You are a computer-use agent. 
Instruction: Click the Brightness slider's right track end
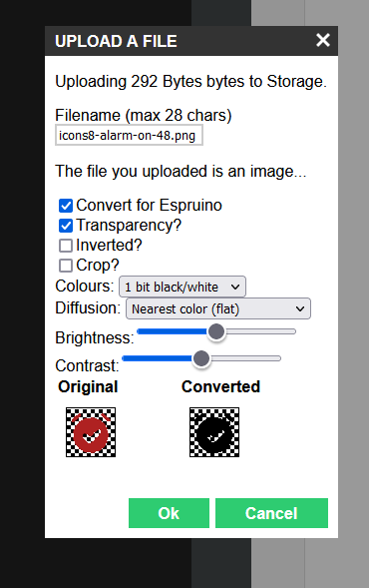pos(293,331)
